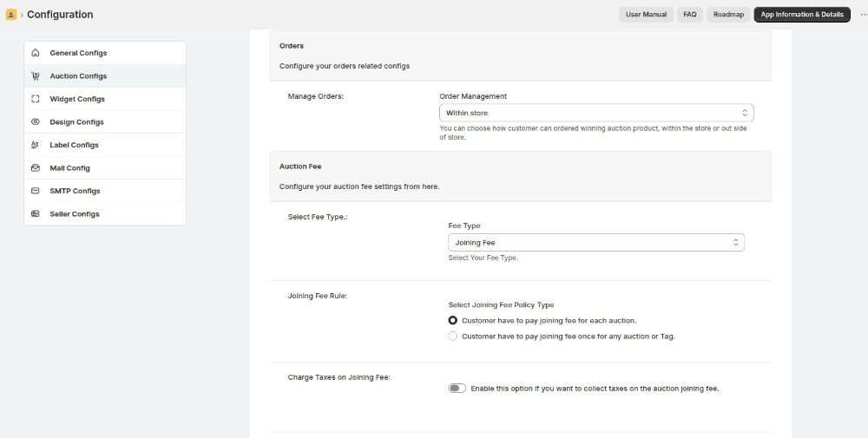Click the eye icon for Design Configs

pos(36,121)
